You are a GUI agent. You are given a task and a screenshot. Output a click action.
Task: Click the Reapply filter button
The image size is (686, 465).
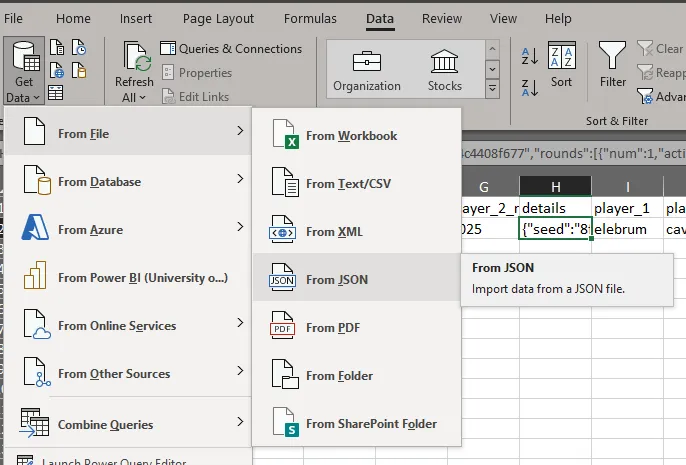tap(661, 73)
